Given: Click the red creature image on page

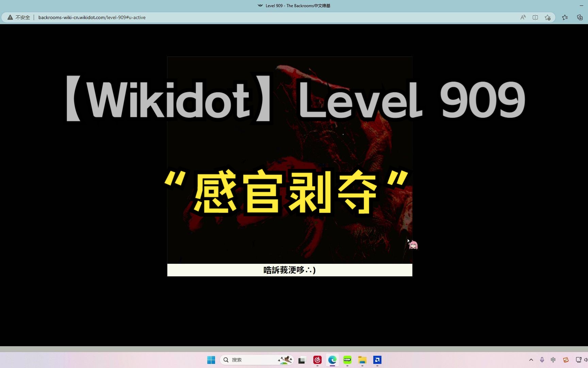Looking at the screenshot, I should coord(290,160).
